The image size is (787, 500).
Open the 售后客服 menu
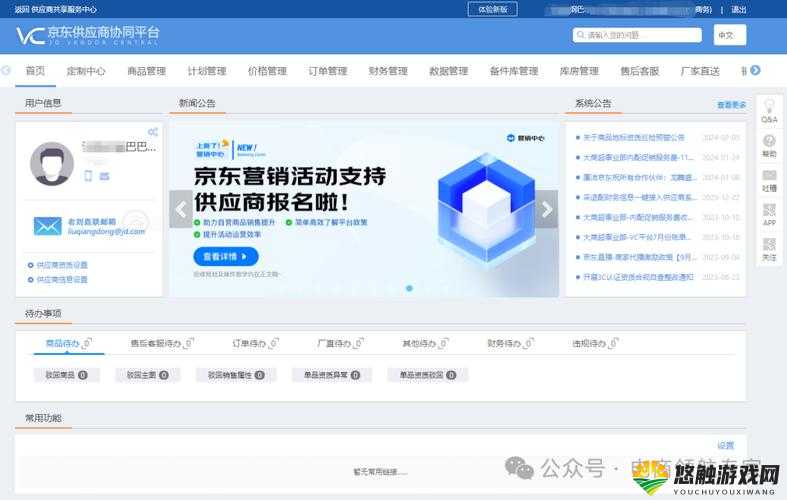(x=639, y=71)
